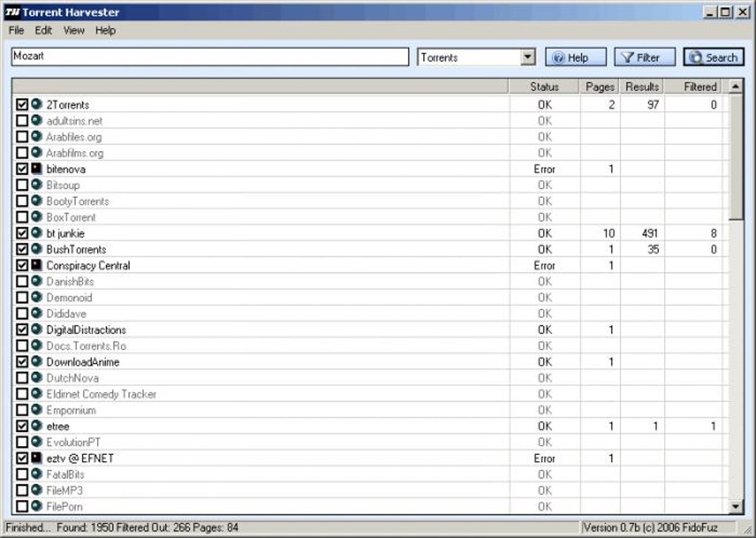Click the globe icon next to 2Torrents
Image resolution: width=756 pixels, height=538 pixels.
pos(36,104)
